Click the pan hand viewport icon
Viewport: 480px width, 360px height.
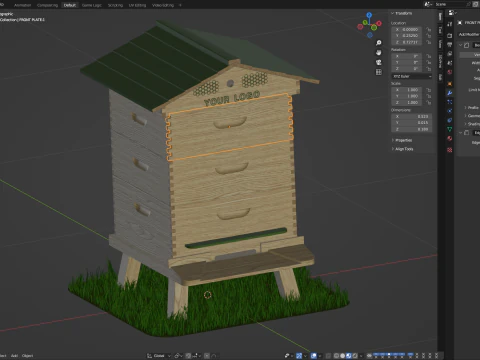pos(379,52)
